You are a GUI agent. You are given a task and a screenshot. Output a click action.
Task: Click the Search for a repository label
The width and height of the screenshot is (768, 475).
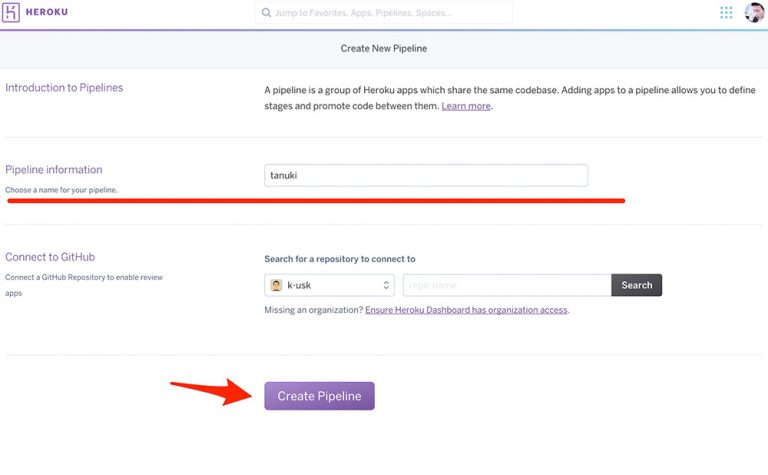[339, 259]
